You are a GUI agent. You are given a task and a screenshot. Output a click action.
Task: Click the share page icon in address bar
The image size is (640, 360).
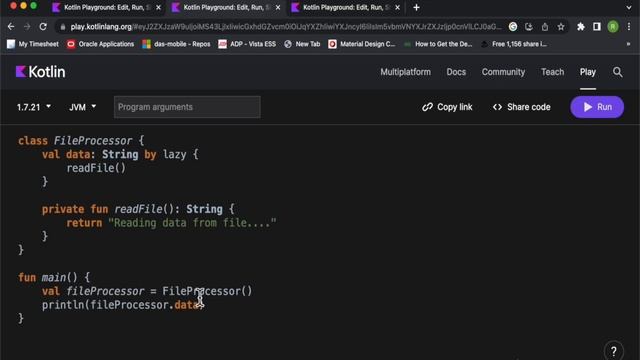[x=545, y=27]
